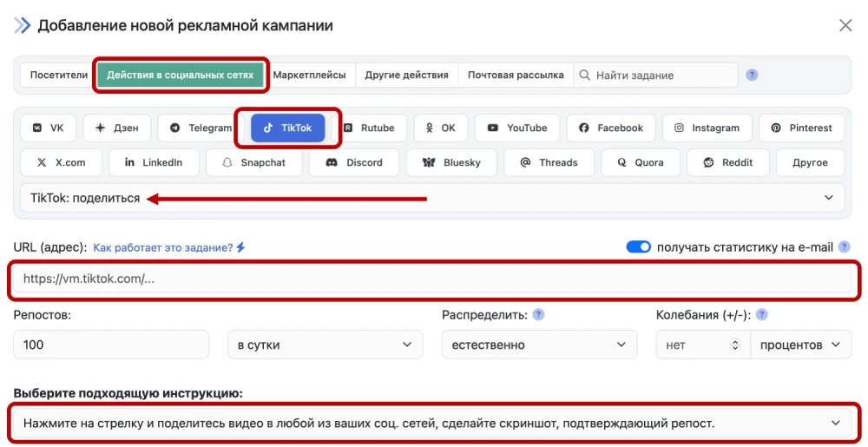Pick the Threads platform button
Screen dimensions: 868x447
tap(549, 162)
